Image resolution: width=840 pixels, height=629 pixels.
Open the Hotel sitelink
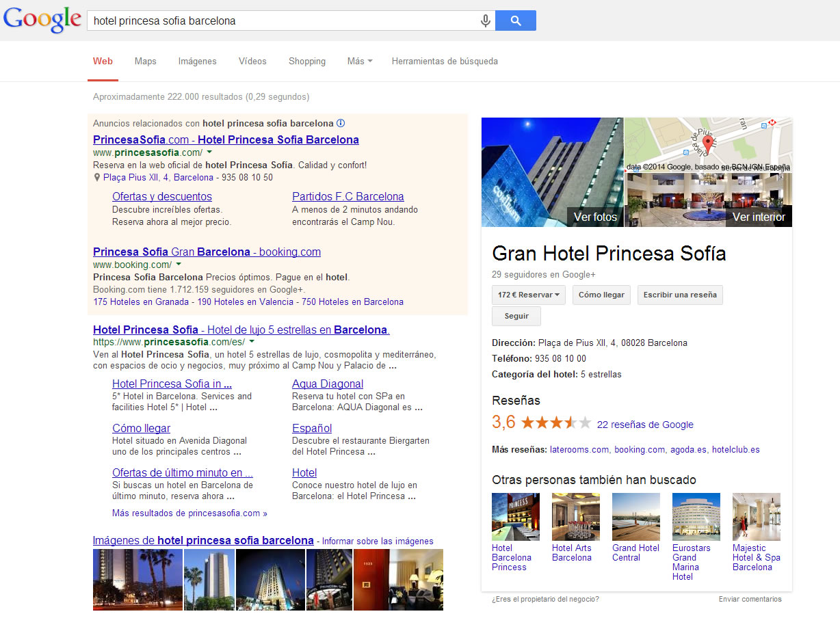pos(304,473)
